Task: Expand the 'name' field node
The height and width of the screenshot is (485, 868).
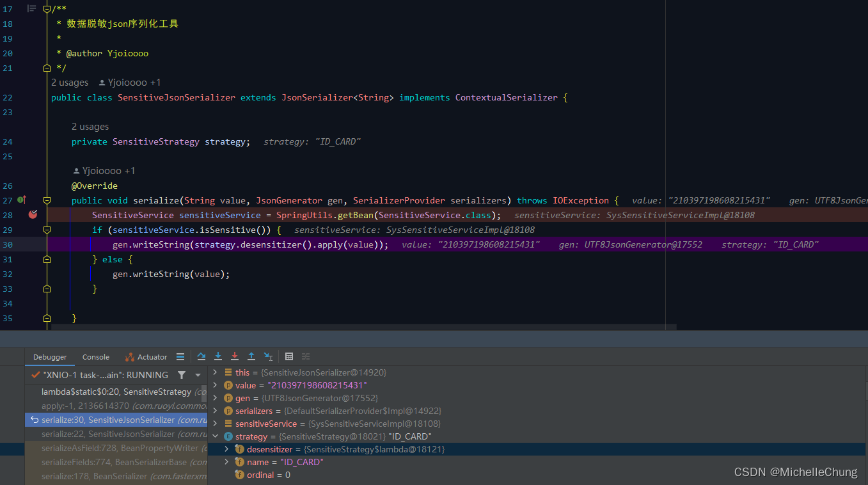Action: coord(226,462)
